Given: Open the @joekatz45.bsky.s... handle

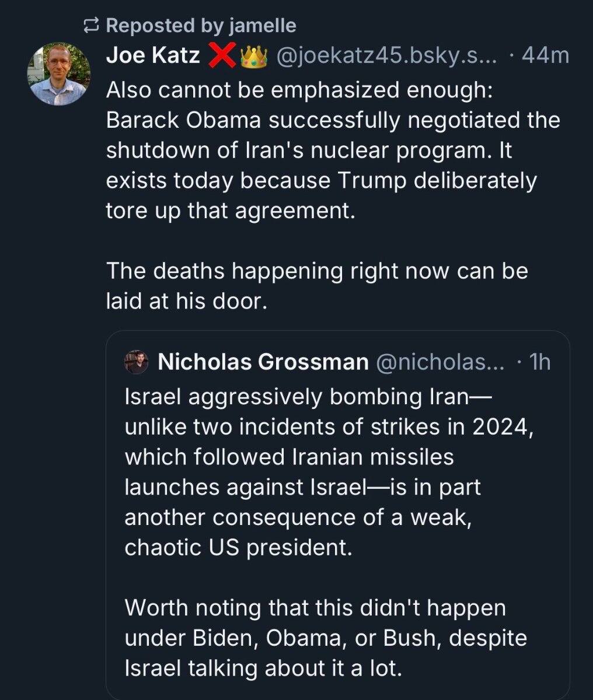Looking at the screenshot, I should pos(388,56).
